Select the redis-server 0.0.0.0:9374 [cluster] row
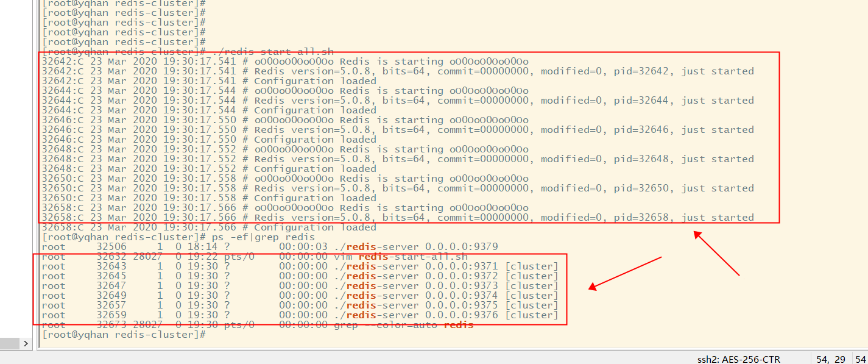This screenshot has height=364, width=868. (x=300, y=296)
